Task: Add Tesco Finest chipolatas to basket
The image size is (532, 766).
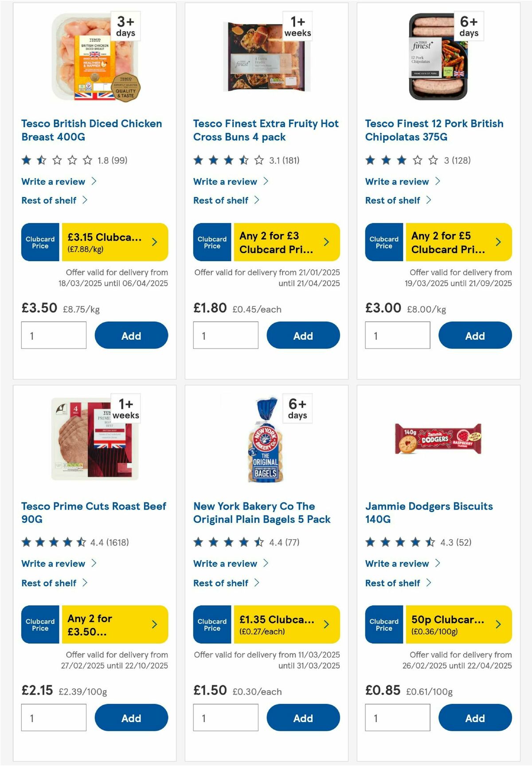Action: [x=474, y=335]
